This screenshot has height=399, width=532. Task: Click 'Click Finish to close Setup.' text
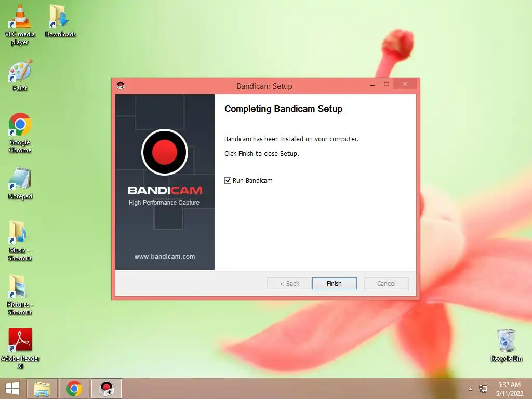pyautogui.click(x=262, y=154)
